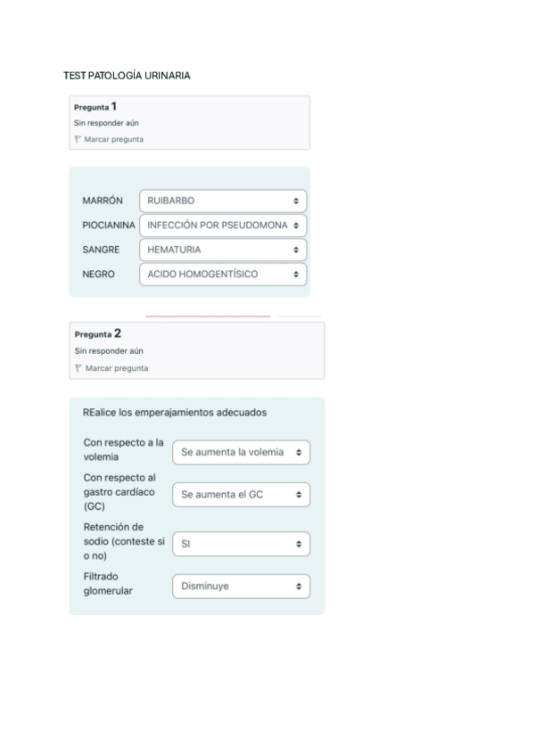535x756 pixels.
Task: Flag question 2 via Marcar pregunta link
Action: click(x=116, y=368)
